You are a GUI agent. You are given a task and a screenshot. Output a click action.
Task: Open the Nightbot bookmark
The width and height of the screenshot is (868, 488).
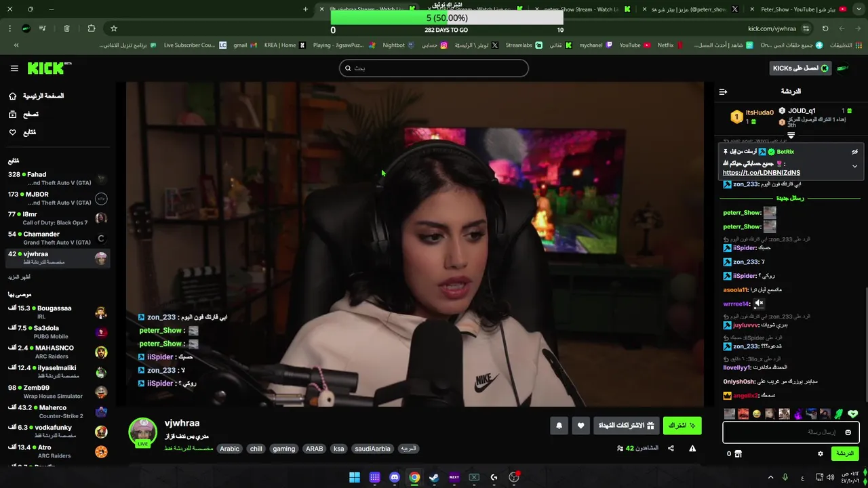pos(398,45)
